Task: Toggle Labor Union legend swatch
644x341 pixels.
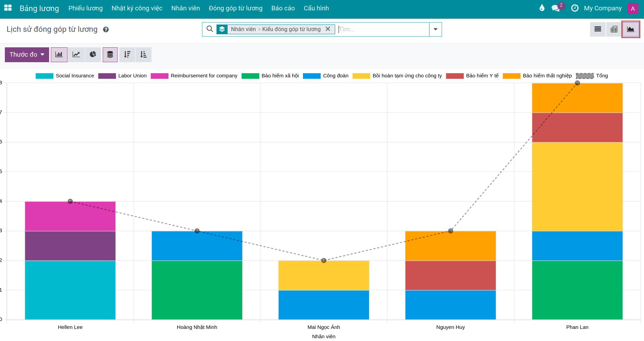Action: pos(107,76)
